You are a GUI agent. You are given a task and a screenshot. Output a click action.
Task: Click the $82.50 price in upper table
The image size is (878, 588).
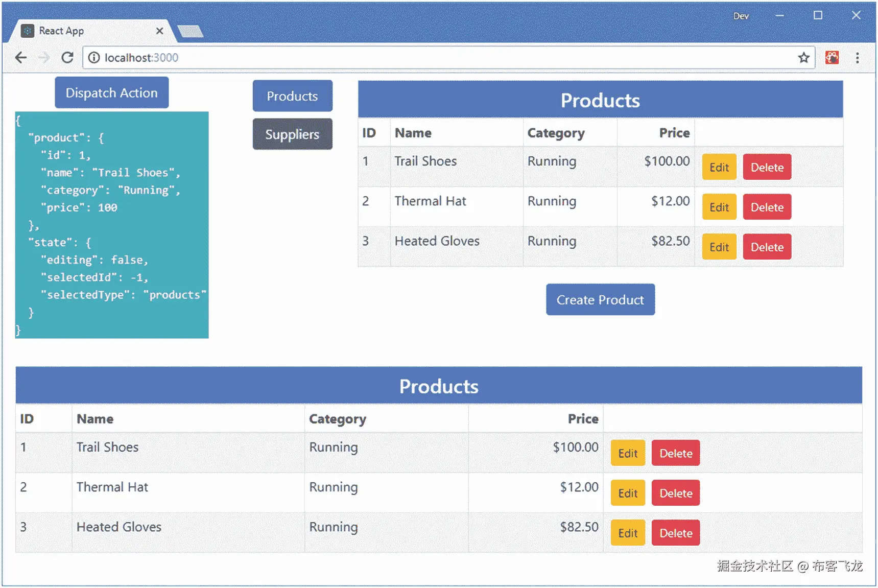671,241
